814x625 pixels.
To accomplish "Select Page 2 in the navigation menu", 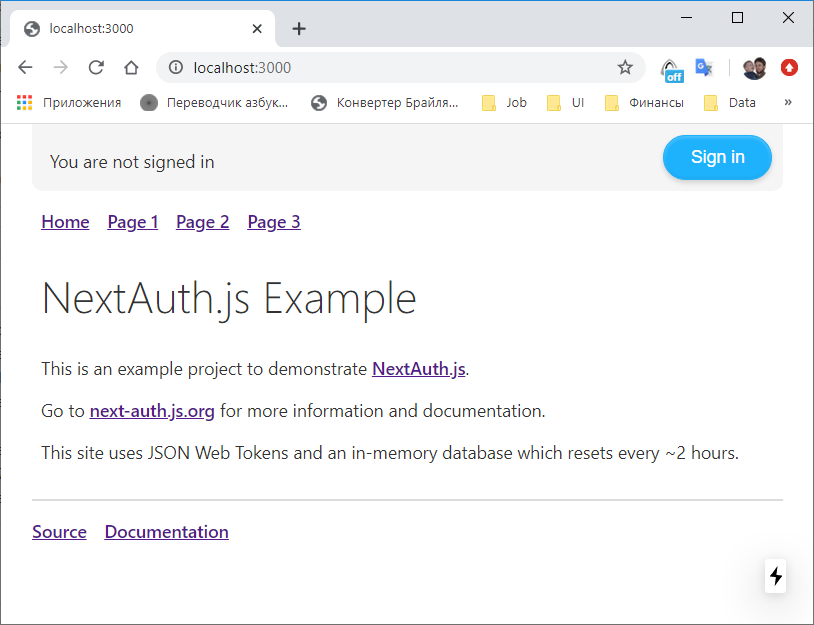I will (202, 222).
